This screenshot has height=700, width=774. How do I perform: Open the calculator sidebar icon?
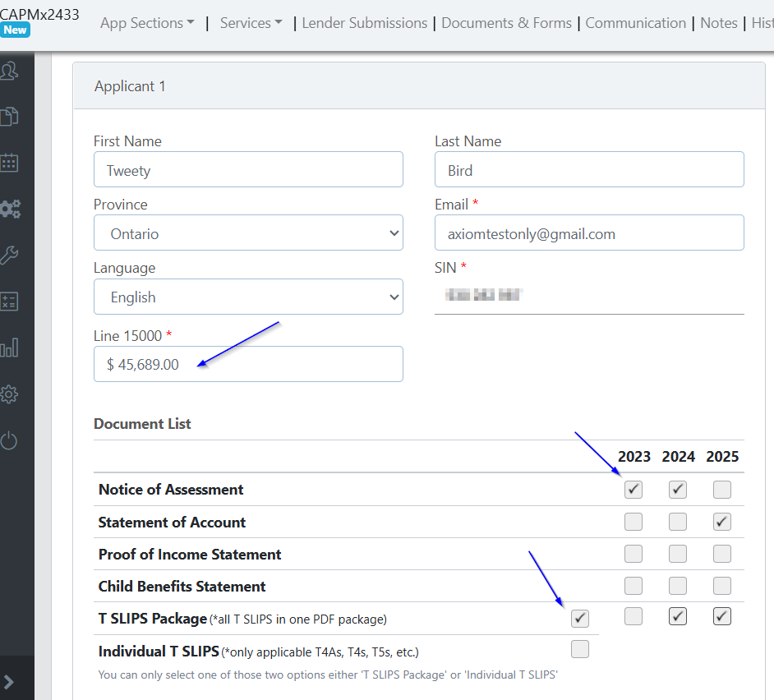click(x=9, y=302)
